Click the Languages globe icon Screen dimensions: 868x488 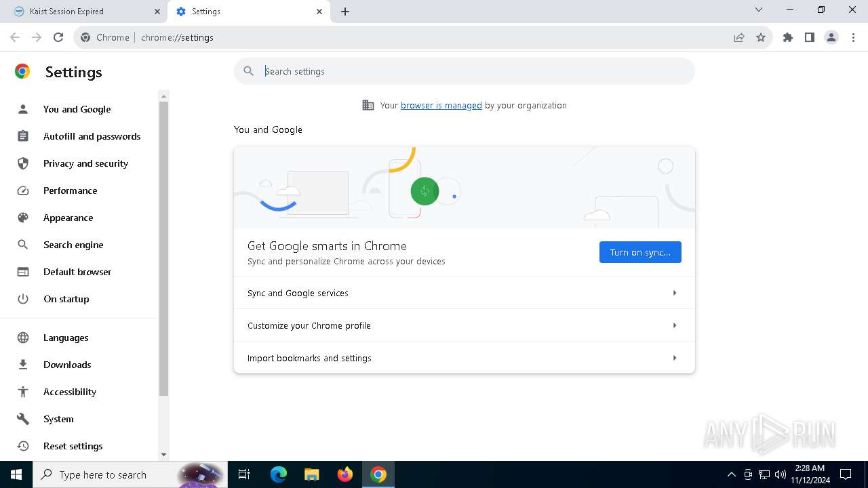pos(23,338)
